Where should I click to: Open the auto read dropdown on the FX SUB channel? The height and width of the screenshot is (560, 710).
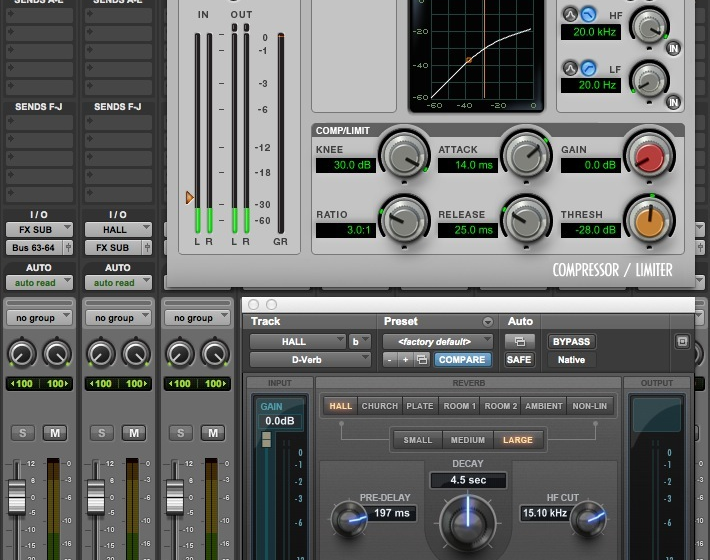coord(39,282)
